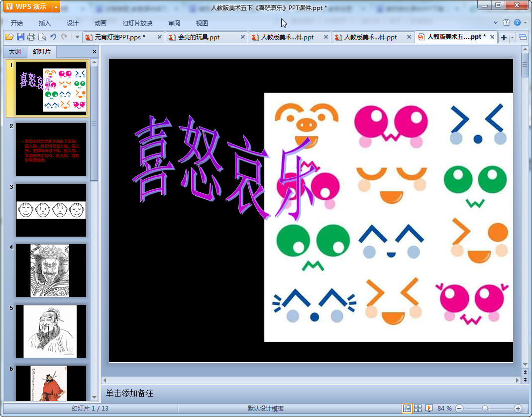
Task: Open the 插入 menu tab
Action: (x=44, y=23)
